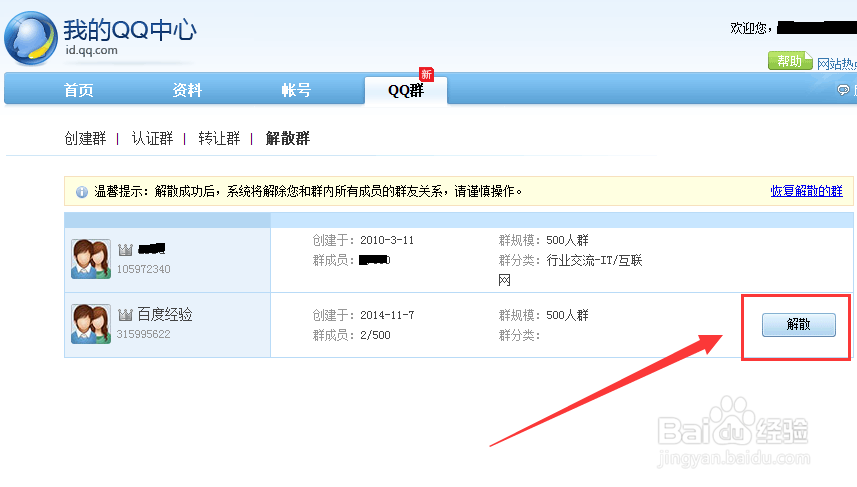Viewport: 857px width, 487px height.
Task: Click 500人群 in the 百度经验 row
Action: point(567,315)
